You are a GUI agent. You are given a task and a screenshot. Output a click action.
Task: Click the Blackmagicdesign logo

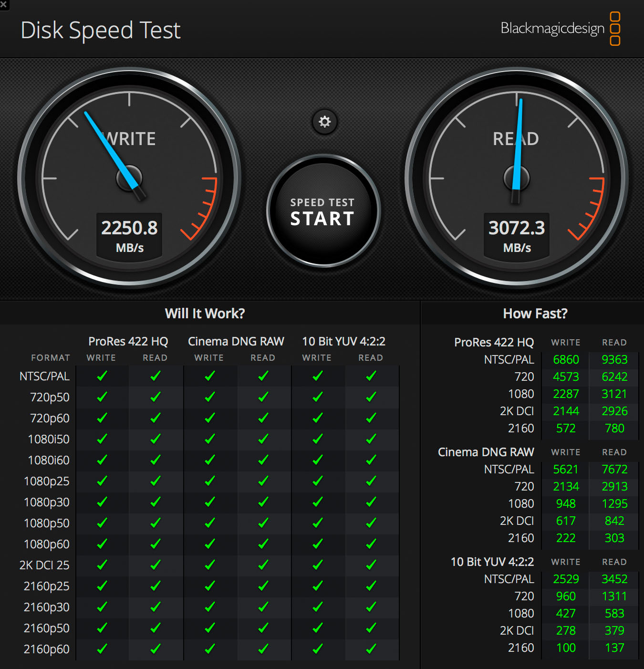tap(561, 29)
